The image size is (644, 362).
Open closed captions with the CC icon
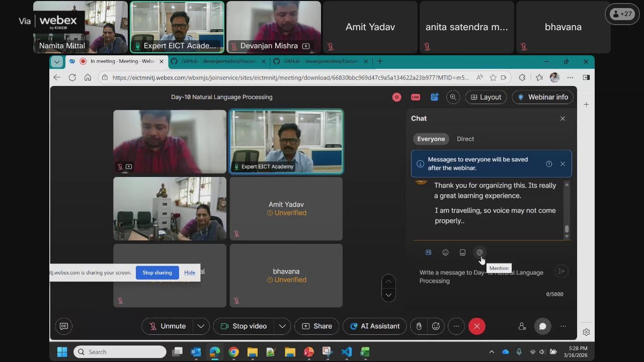(64, 326)
